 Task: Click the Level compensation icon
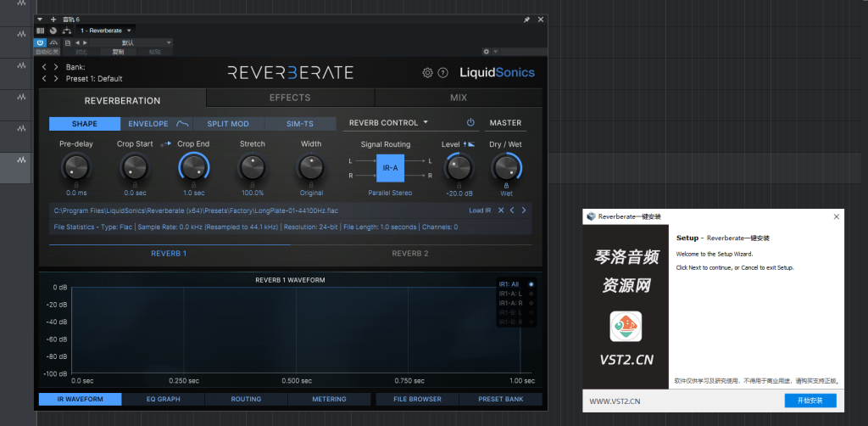[x=469, y=144]
